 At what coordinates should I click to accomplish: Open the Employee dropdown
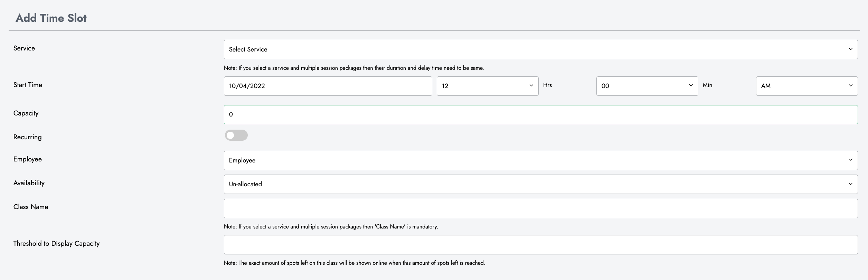[540, 160]
